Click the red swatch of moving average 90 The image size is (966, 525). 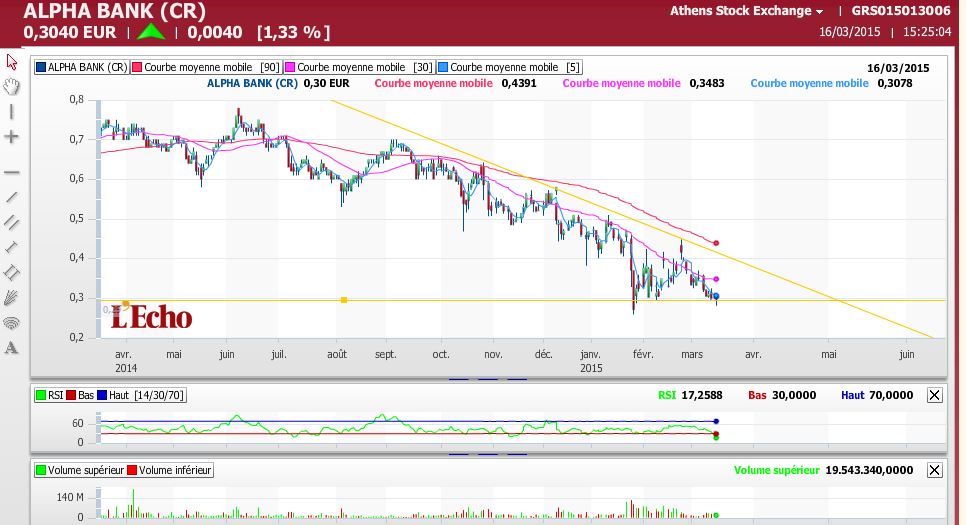137,67
